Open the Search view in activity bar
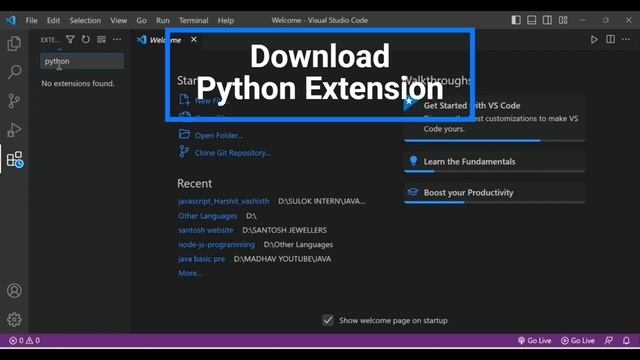The image size is (640, 360). pos(14,72)
